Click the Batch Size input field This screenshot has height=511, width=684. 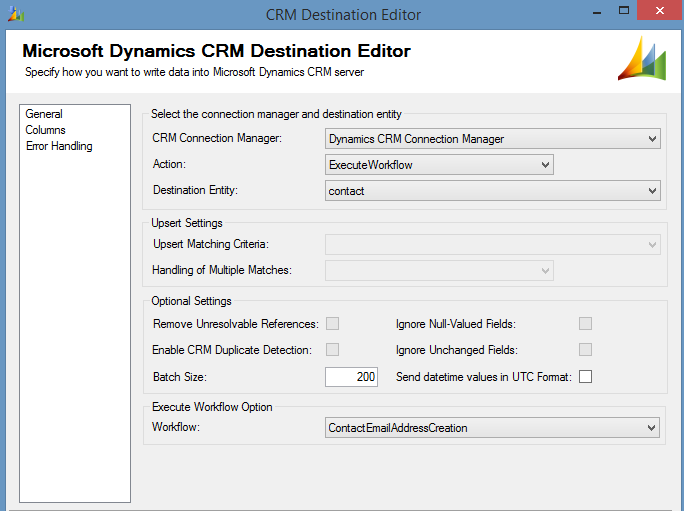(x=351, y=377)
